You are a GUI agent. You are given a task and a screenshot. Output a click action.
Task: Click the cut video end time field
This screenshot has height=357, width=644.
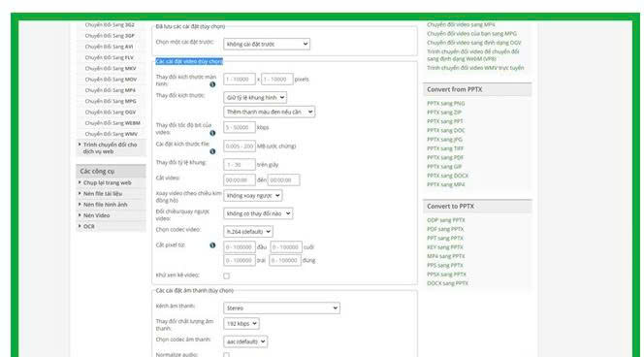[x=284, y=179]
